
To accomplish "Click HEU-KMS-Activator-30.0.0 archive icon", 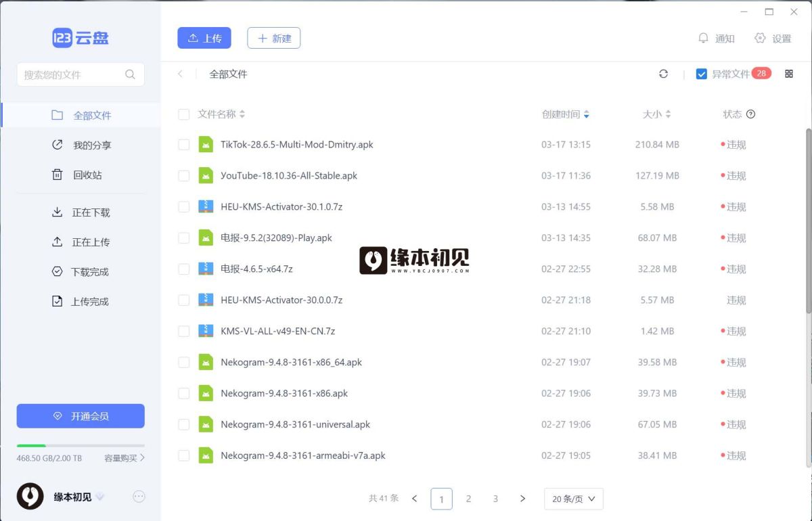I will click(x=206, y=300).
